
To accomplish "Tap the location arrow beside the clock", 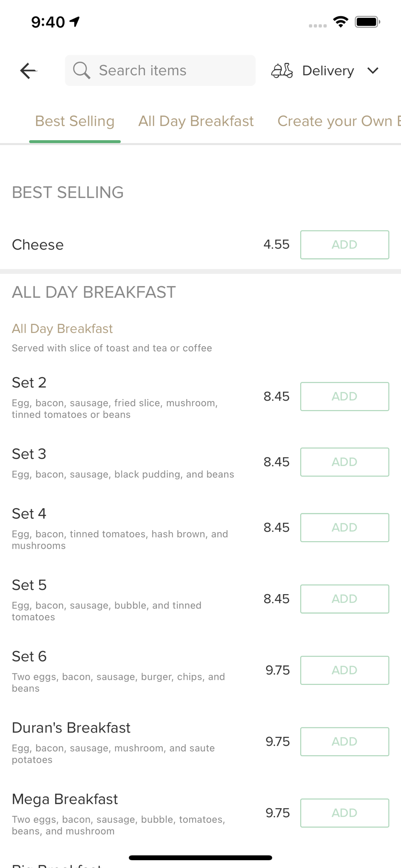I will 75,22.
